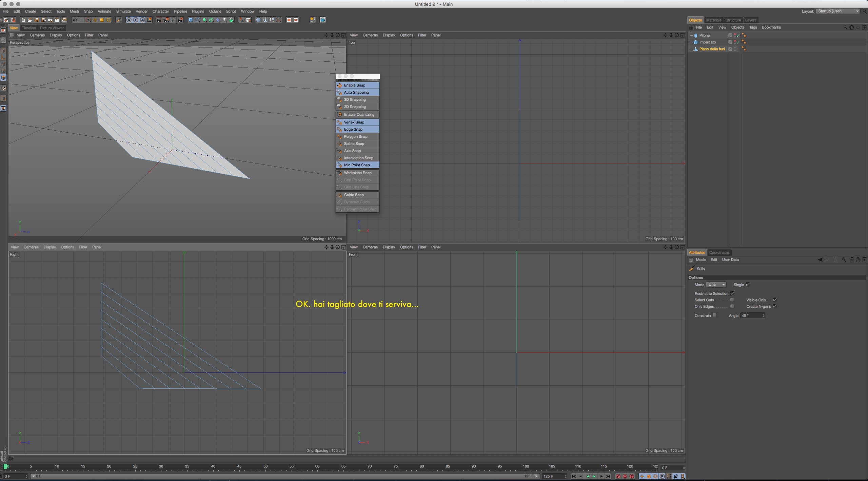Open the Layout dropdown Startup (User)
Viewport: 868px width, 481px height.
tap(838, 11)
